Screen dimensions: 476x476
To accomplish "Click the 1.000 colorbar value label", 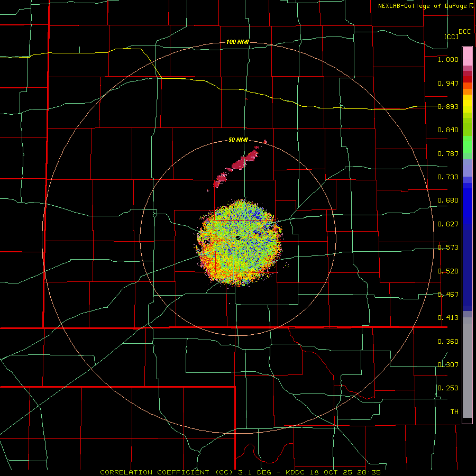I will (x=448, y=59).
